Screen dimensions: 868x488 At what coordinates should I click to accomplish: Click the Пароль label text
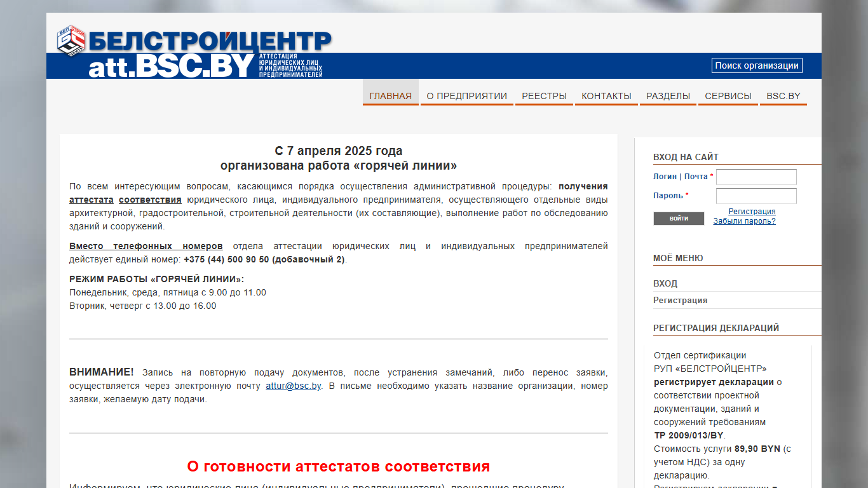(668, 195)
